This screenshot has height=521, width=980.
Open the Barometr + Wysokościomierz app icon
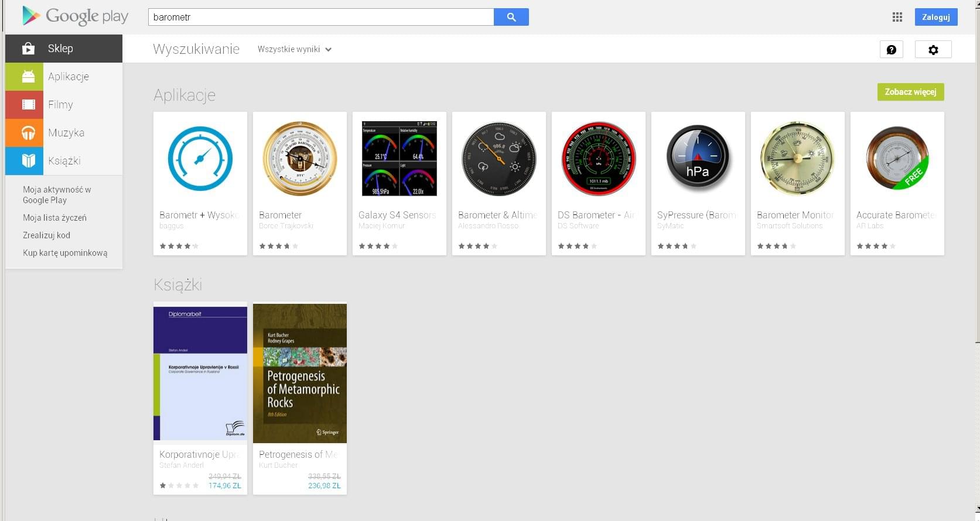point(200,159)
